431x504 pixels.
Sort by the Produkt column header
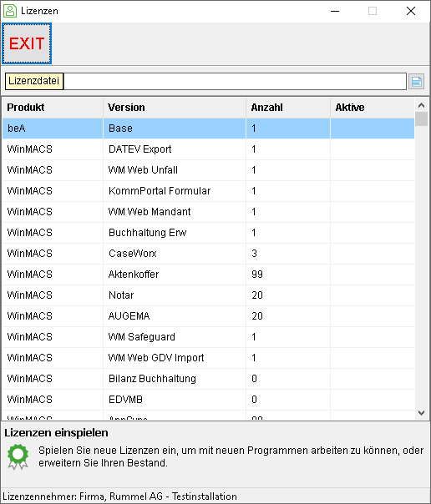[x=53, y=108]
